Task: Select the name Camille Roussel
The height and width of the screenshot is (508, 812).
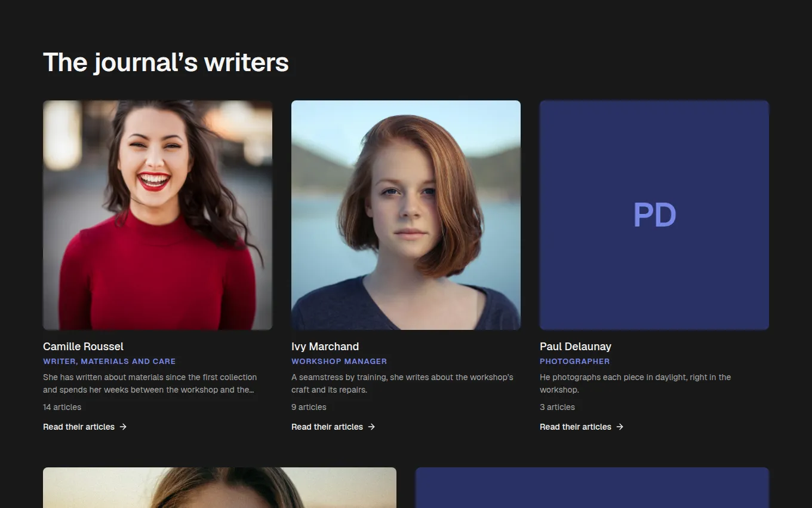Action: (83, 347)
